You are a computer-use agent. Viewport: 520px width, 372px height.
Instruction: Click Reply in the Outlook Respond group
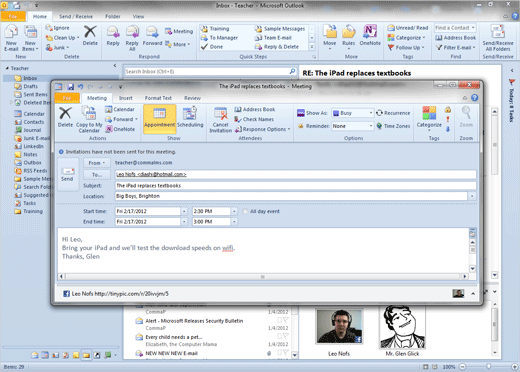(x=113, y=36)
